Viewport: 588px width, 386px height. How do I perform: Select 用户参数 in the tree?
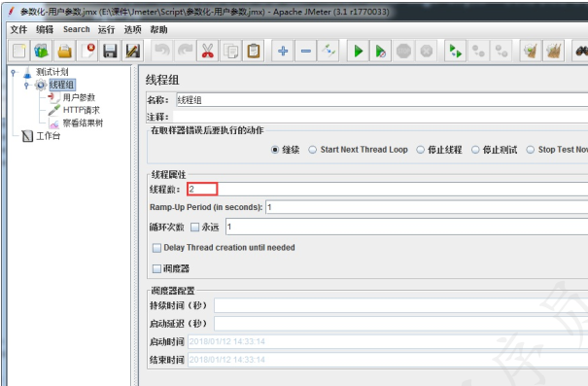(79, 97)
